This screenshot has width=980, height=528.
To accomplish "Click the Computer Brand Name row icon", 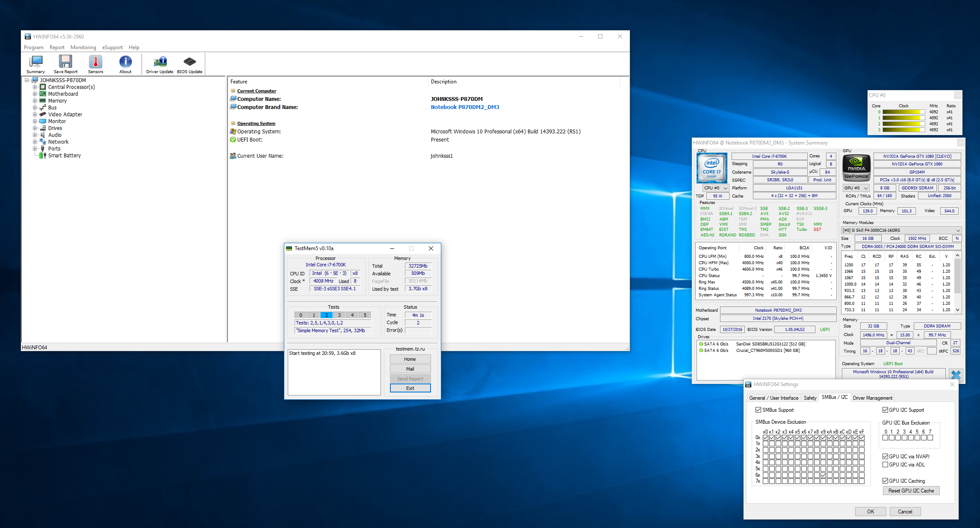I will (233, 107).
